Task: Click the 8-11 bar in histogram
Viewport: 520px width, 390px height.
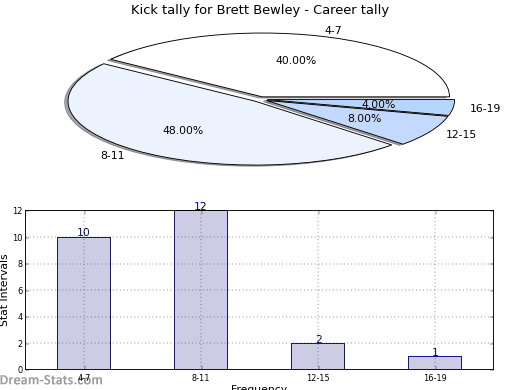Action: (x=201, y=290)
